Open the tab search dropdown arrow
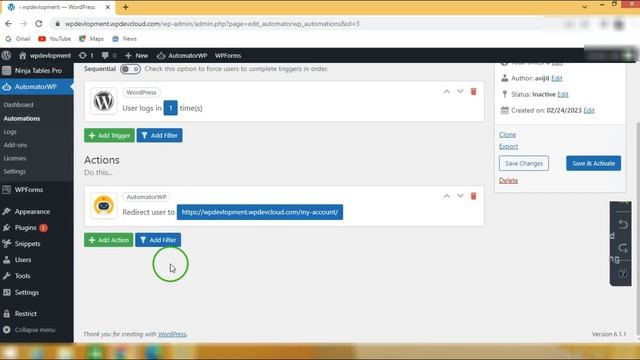The width and height of the screenshot is (640, 360). pos(584,7)
